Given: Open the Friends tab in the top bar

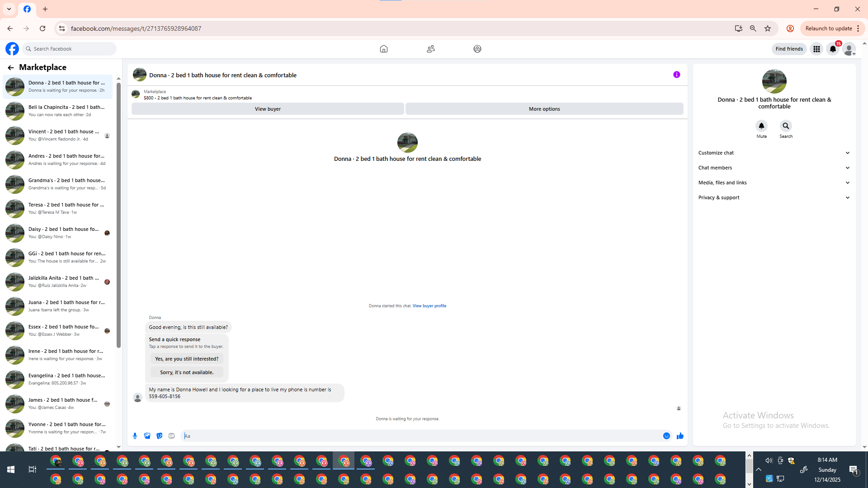Looking at the screenshot, I should pos(430,49).
